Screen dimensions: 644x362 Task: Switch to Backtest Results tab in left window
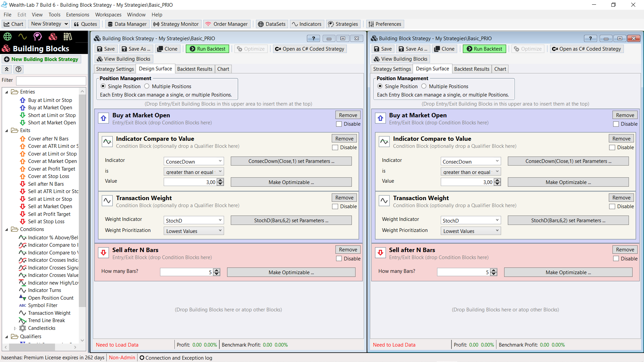(x=195, y=69)
